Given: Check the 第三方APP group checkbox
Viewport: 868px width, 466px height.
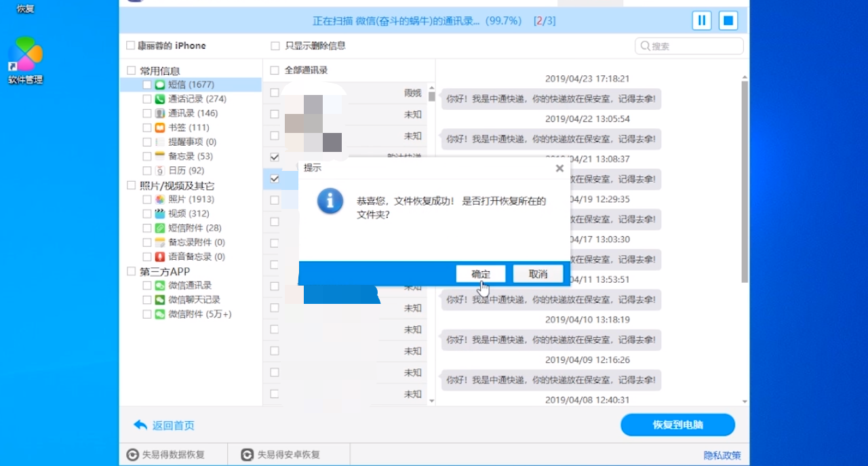Looking at the screenshot, I should [131, 271].
